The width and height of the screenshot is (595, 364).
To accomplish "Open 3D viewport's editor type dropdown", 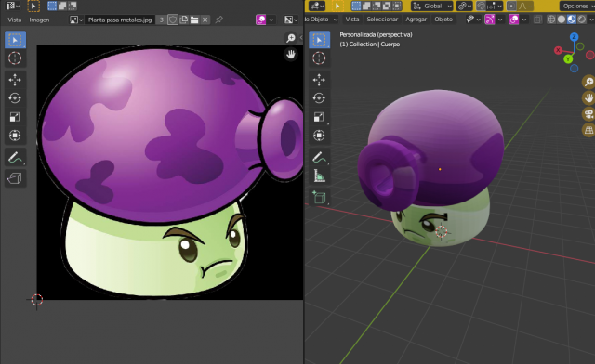I will pos(317,6).
